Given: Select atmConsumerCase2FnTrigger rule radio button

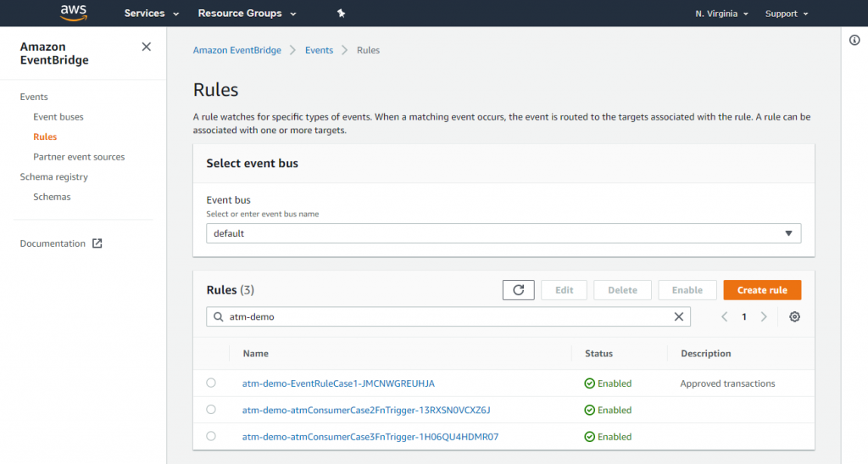Looking at the screenshot, I should 211,410.
